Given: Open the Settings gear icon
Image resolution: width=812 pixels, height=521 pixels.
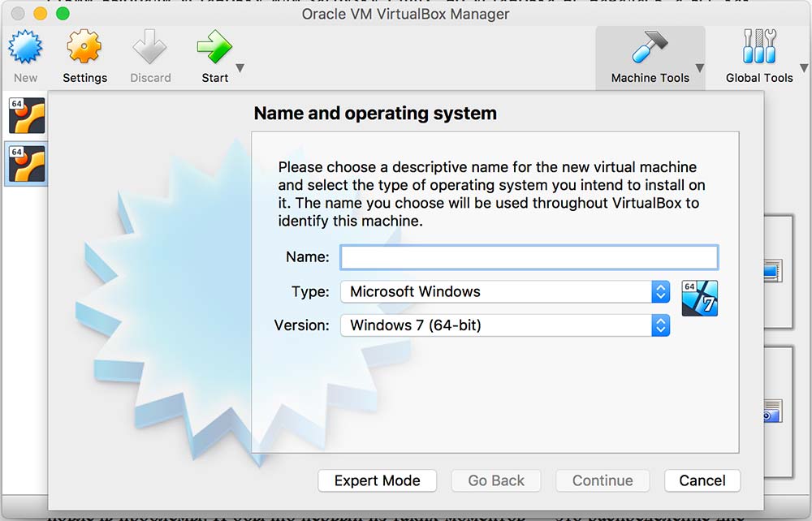Looking at the screenshot, I should (84, 49).
